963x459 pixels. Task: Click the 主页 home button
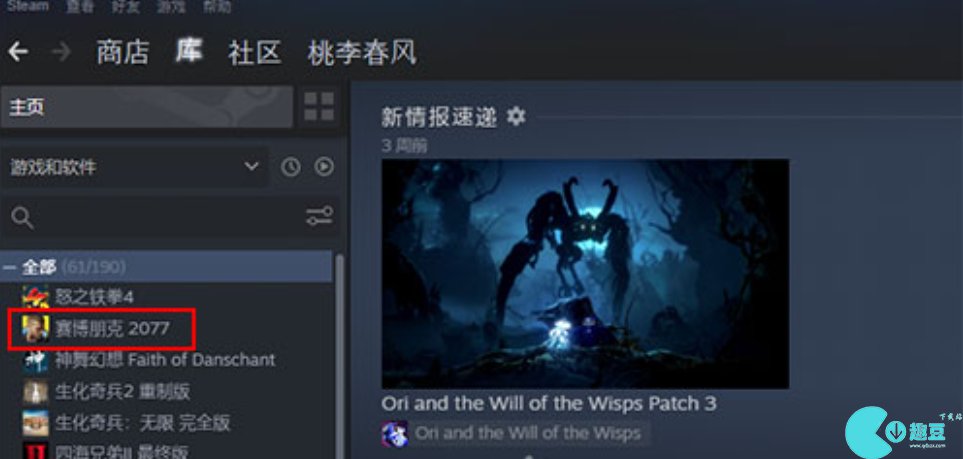tap(147, 107)
